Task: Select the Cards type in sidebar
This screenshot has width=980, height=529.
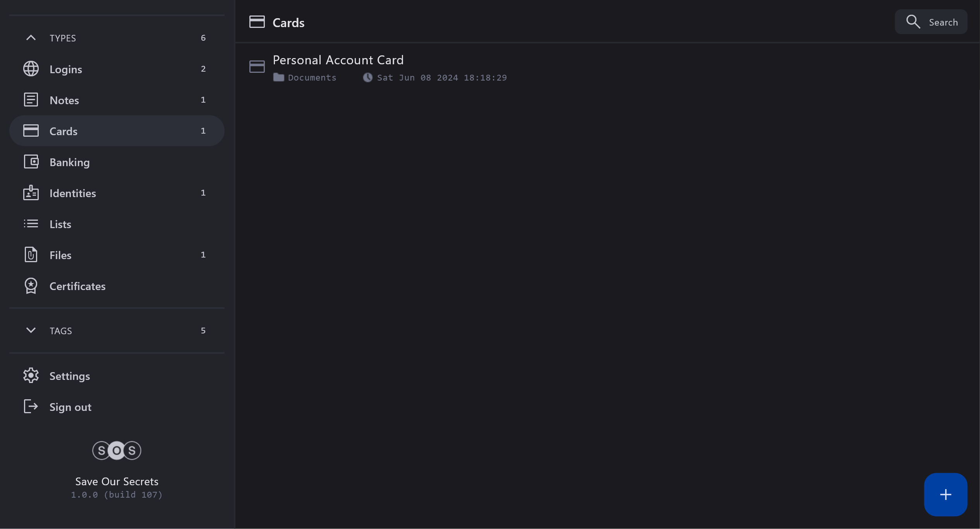Action: [x=116, y=131]
